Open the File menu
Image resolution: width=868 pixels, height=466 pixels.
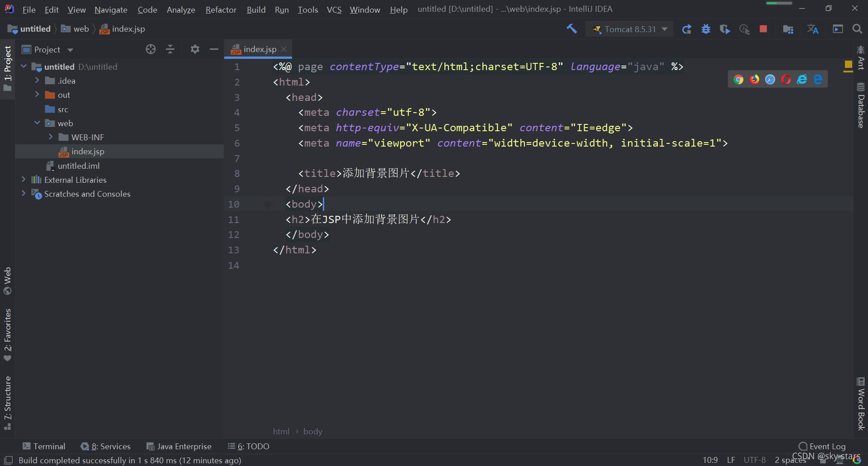click(x=29, y=10)
